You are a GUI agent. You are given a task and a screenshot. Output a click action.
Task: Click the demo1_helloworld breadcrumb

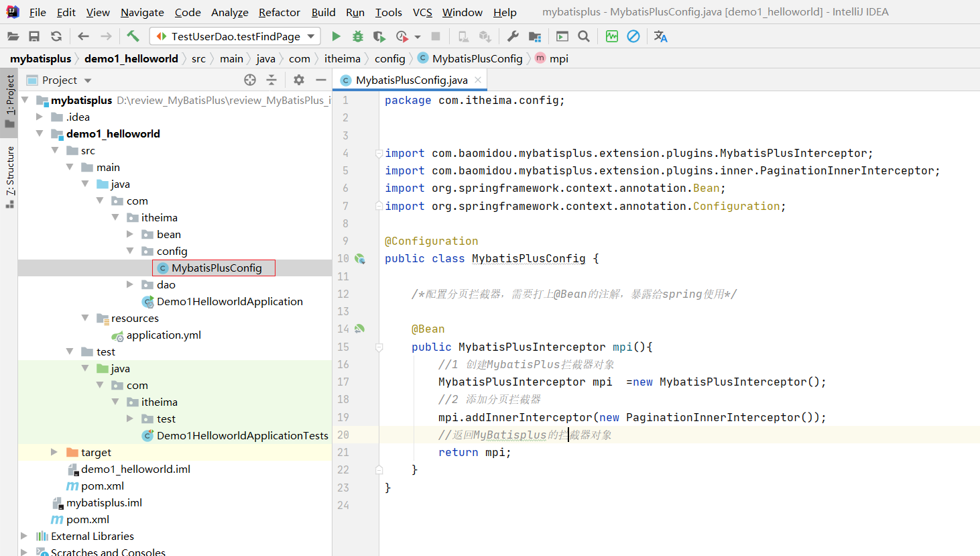point(131,58)
